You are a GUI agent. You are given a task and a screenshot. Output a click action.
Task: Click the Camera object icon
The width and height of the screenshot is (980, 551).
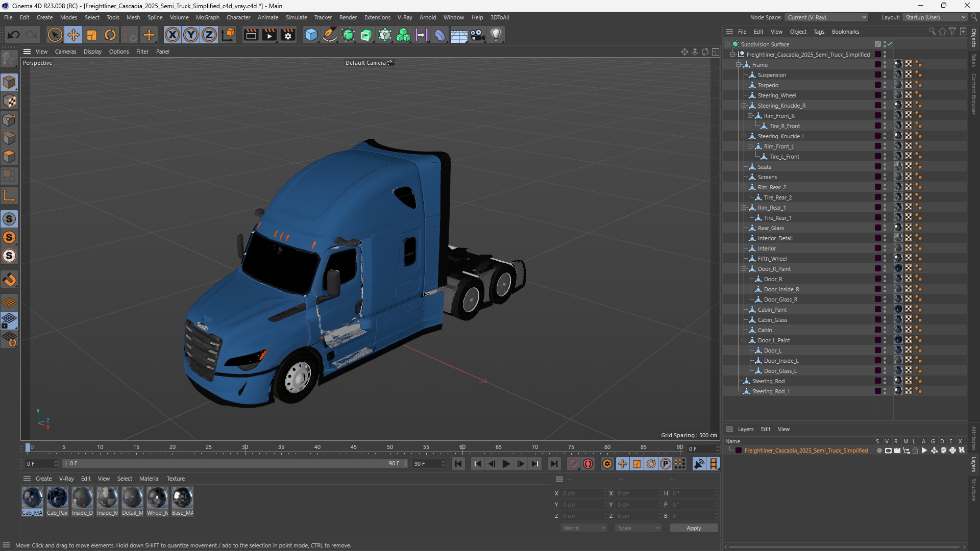point(478,35)
